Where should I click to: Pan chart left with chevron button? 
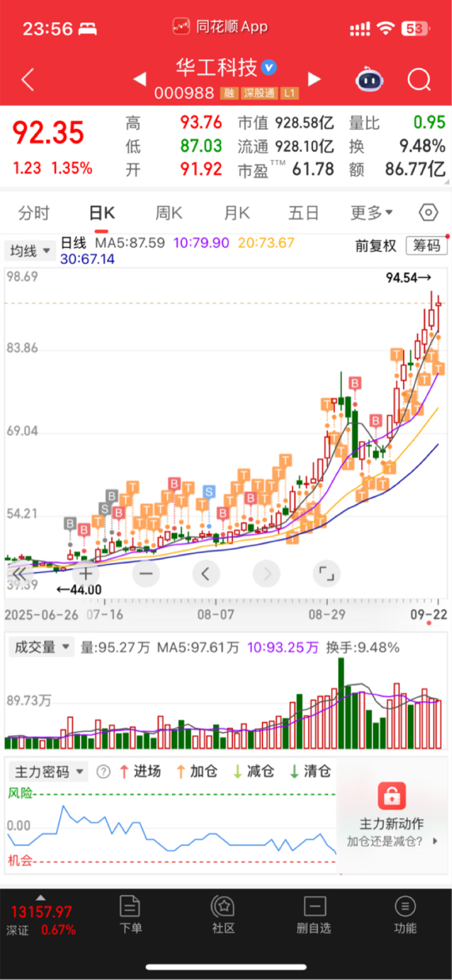coord(206,574)
